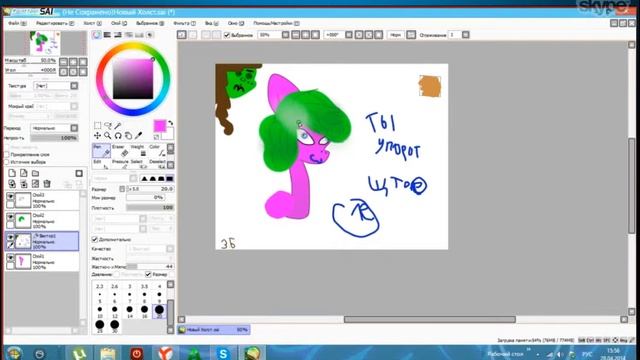Click the clear layer icon
The width and height of the screenshot is (640, 360).
[36, 184]
